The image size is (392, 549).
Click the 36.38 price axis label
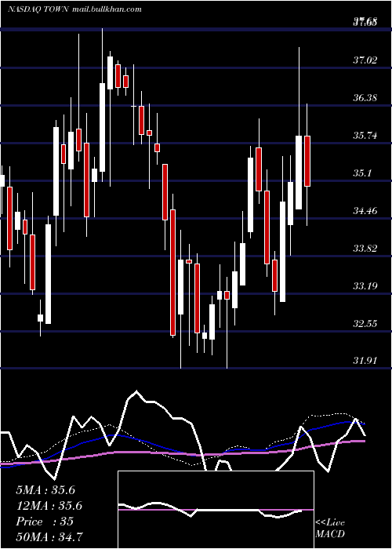pyautogui.click(x=365, y=98)
